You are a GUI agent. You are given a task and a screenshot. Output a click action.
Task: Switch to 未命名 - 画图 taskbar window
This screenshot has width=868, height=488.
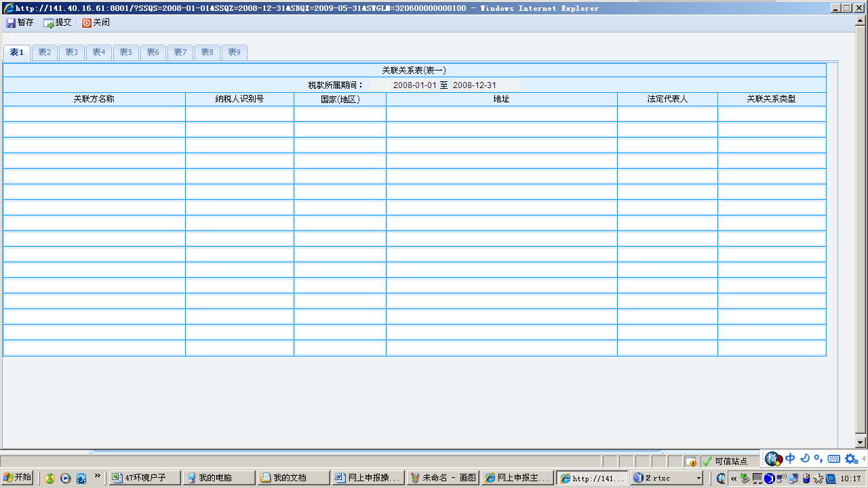point(443,478)
